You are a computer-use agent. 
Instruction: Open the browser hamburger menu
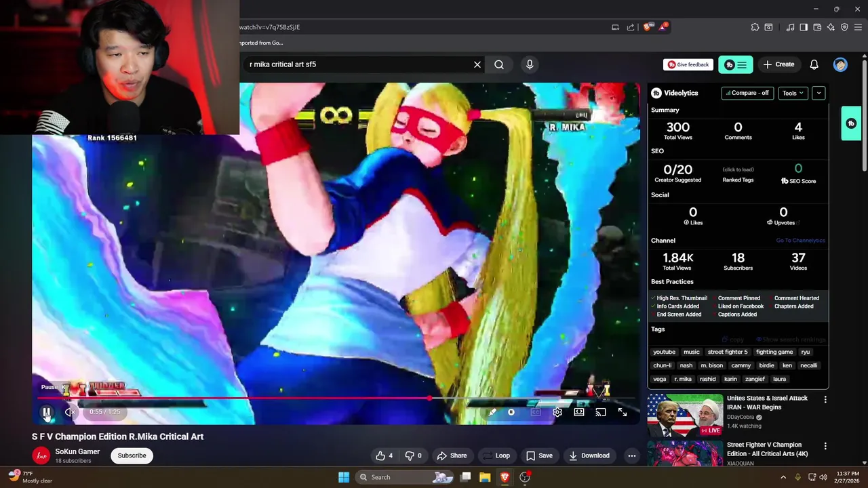click(x=858, y=27)
